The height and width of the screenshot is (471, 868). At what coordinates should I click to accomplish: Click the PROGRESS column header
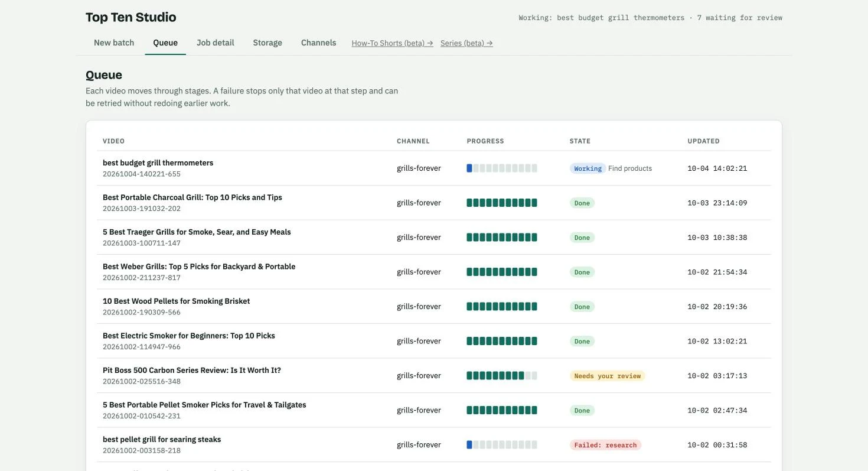pyautogui.click(x=485, y=141)
